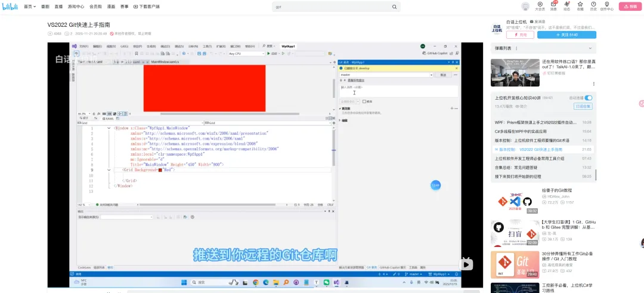Open the ad card more-options dots
The height and width of the screenshot is (293, 644).
click(593, 84)
